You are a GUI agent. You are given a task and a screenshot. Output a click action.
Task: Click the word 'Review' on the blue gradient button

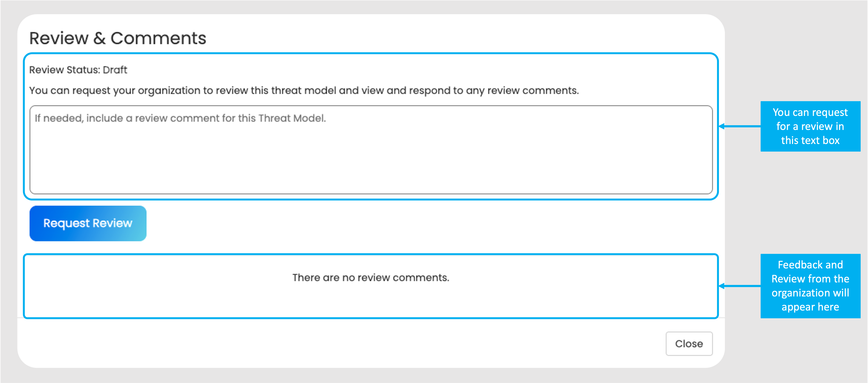[x=112, y=223]
